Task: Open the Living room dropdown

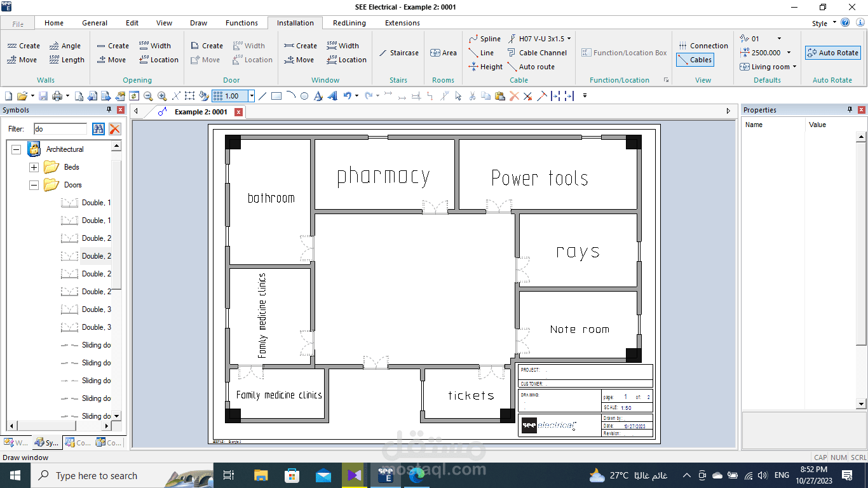Action: [794, 67]
